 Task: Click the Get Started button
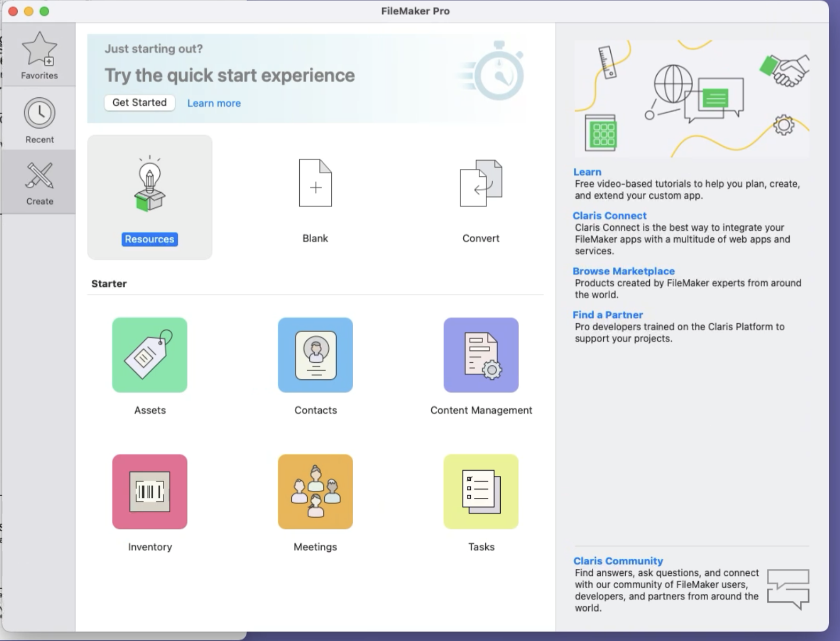(x=139, y=103)
